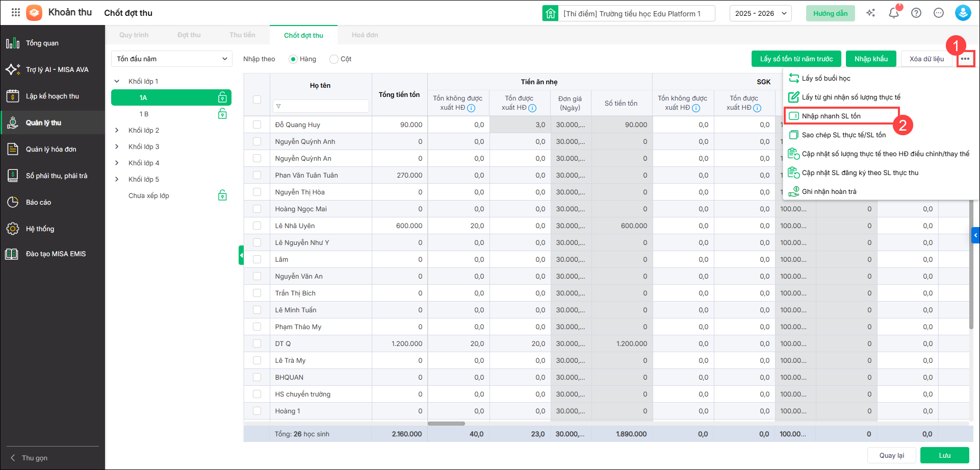The width and height of the screenshot is (980, 470).
Task: Tick the select-all header checkbox
Action: (x=257, y=100)
